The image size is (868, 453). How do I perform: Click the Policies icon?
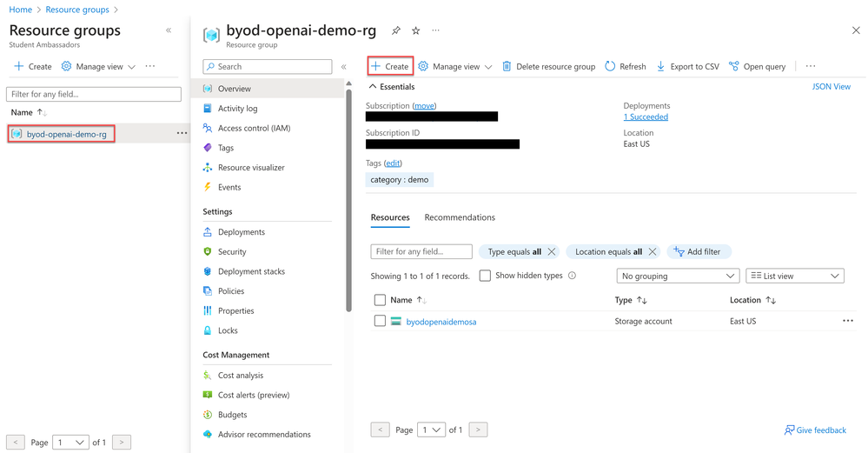click(x=208, y=290)
